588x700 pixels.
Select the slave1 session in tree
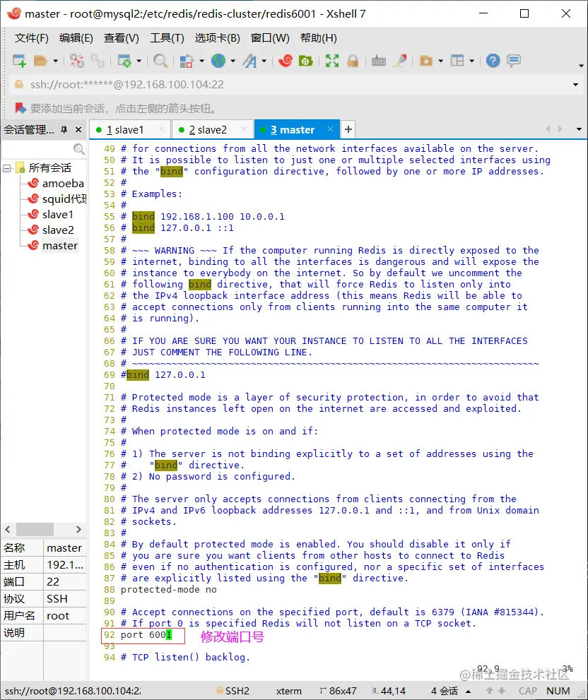[57, 215]
